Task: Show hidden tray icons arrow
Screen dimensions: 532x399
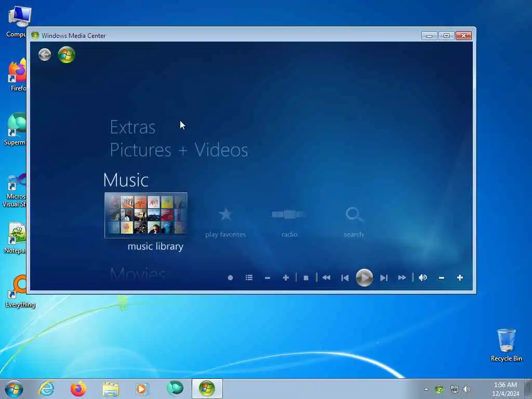Action: click(x=426, y=390)
